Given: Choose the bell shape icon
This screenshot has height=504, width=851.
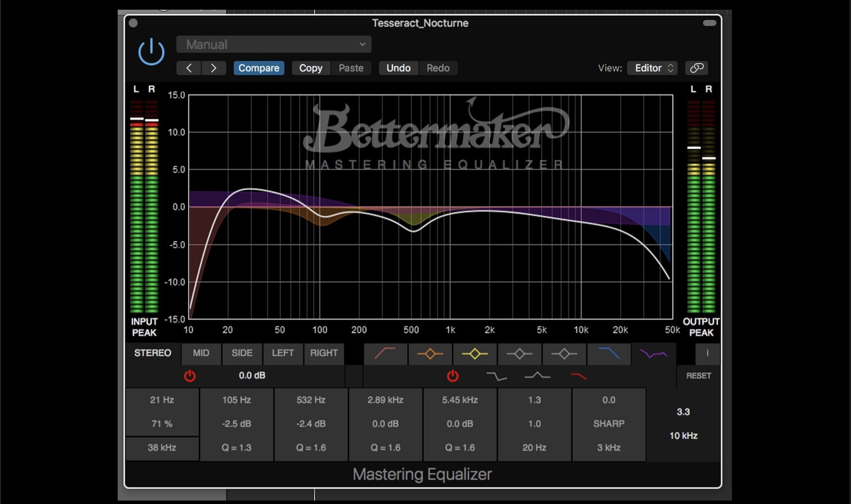Looking at the screenshot, I should [x=537, y=376].
